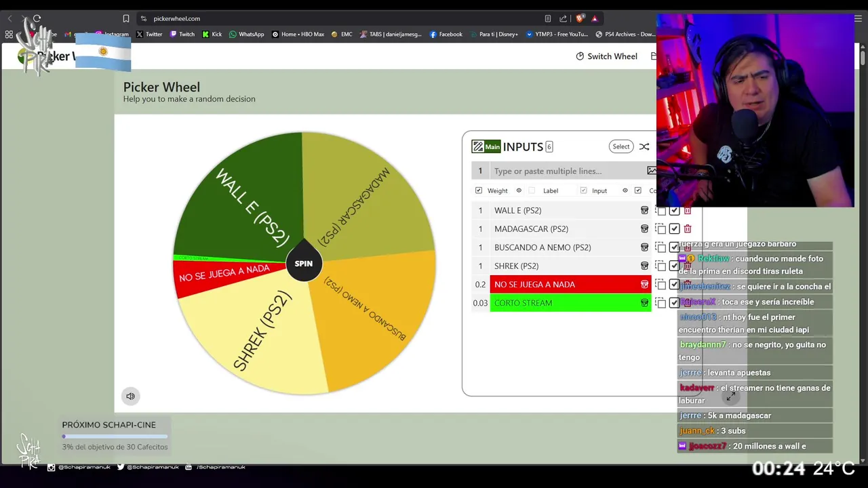Click the SPIN button on the wheel
The width and height of the screenshot is (868, 488).
coord(304,263)
